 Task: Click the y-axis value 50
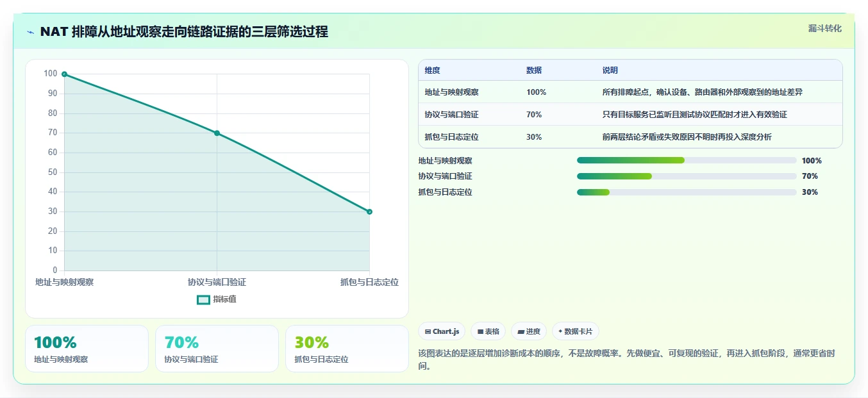tap(52, 172)
